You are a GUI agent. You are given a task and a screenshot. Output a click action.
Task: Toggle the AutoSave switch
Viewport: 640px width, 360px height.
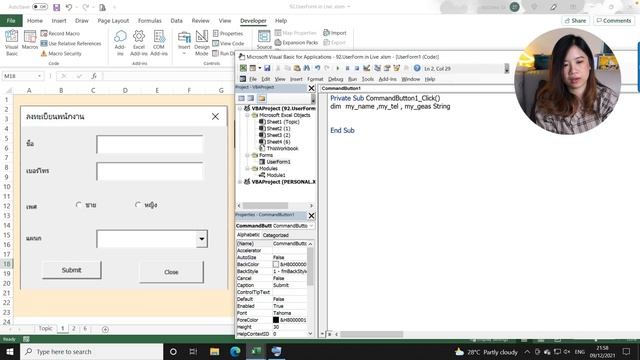click(x=40, y=7)
